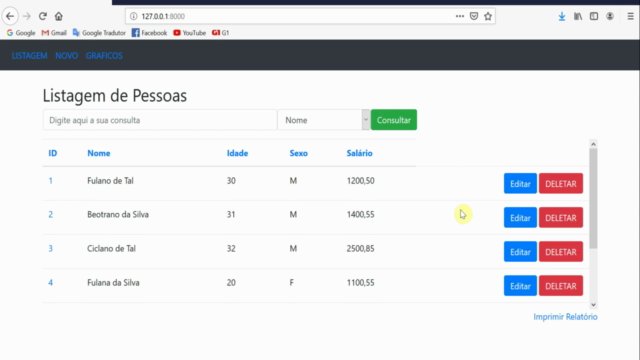Sort by the Salário column header
Image resolution: width=640 pixels, height=360 pixels.
click(x=360, y=153)
